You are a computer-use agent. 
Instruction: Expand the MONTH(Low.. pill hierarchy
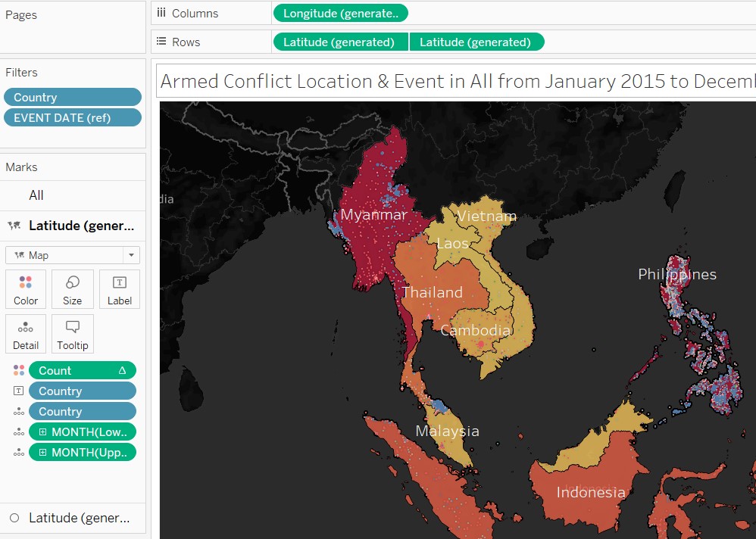[43, 432]
